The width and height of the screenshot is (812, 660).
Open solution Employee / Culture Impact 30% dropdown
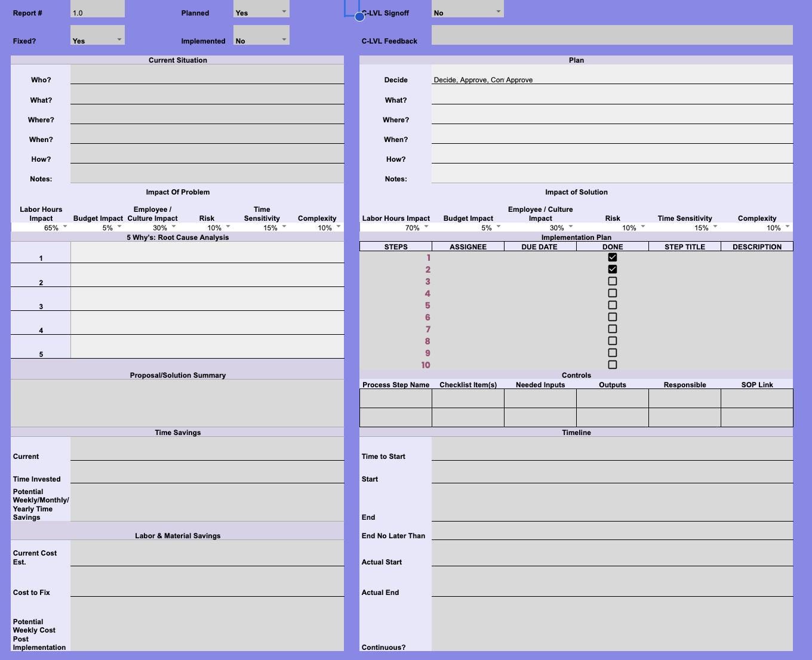tap(571, 227)
